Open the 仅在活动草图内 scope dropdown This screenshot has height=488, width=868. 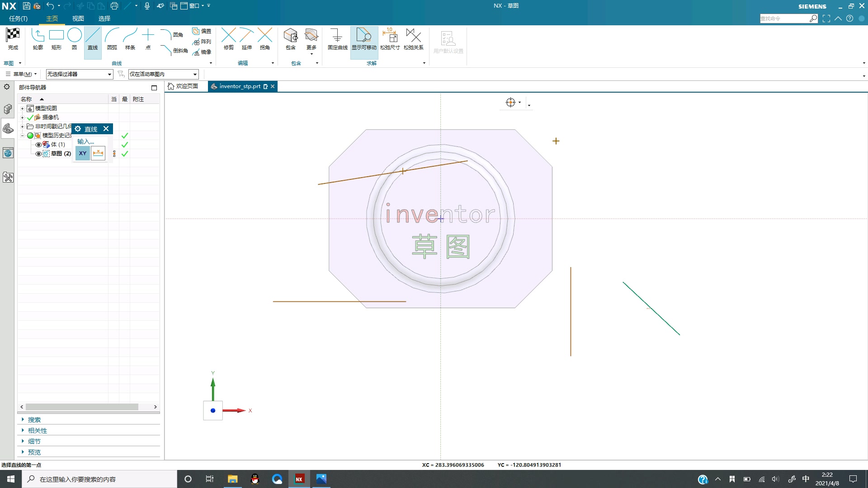coord(195,74)
